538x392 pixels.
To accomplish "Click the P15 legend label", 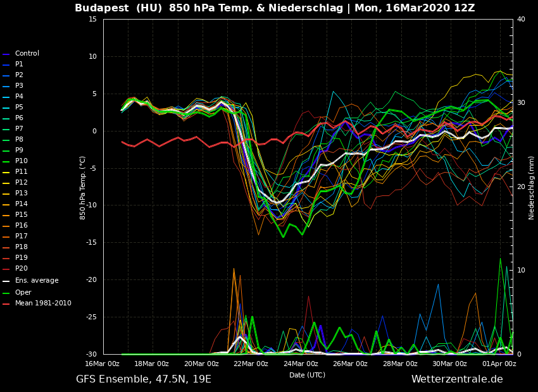I will point(21,215).
